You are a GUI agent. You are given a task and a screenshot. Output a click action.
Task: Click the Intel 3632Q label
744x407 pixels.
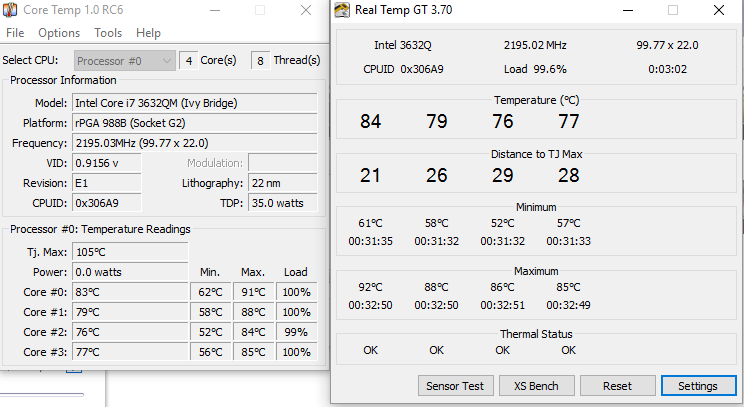[403, 45]
